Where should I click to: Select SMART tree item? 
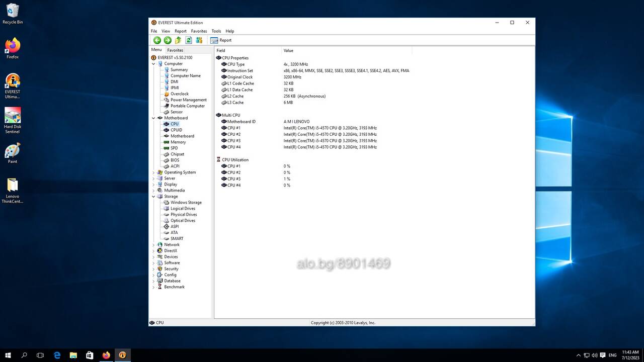(177, 239)
